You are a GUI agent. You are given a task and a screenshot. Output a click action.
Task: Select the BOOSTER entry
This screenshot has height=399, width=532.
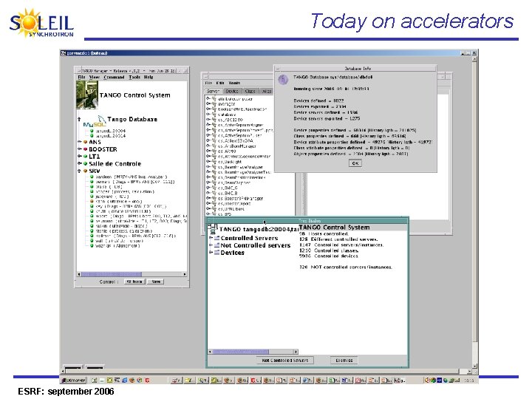tap(103, 149)
